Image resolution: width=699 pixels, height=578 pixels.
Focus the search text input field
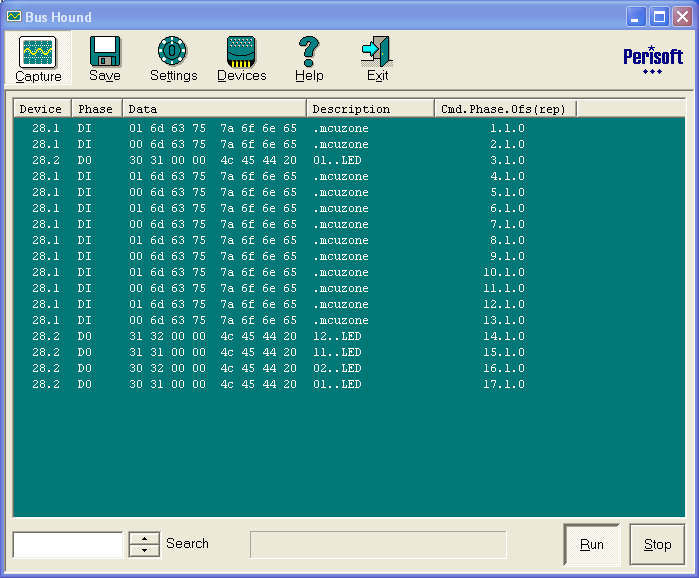[68, 545]
